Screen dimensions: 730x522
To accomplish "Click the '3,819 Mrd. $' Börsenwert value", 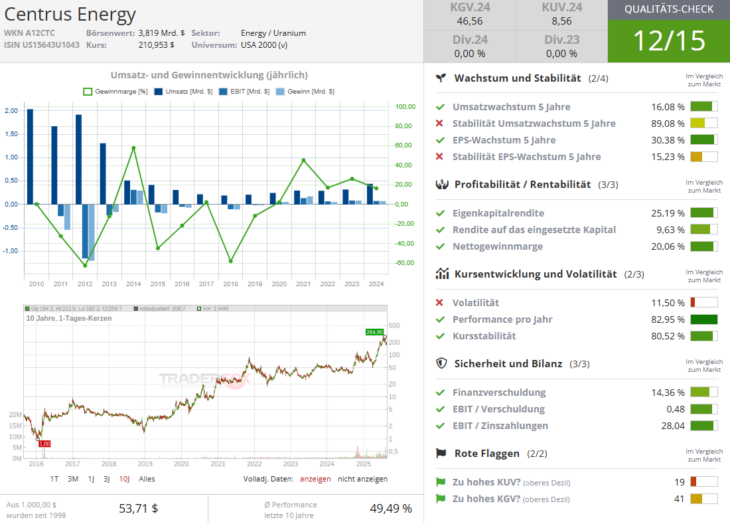I will click(x=162, y=33).
